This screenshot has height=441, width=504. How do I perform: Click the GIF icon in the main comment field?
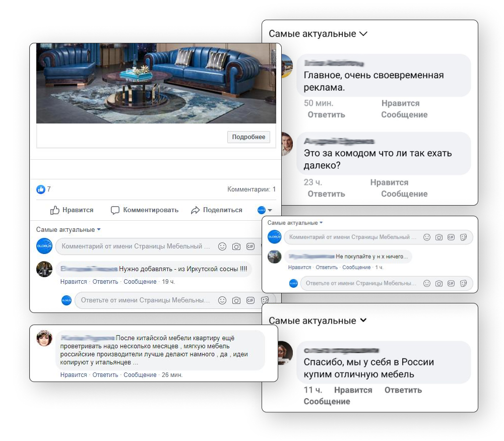click(x=250, y=246)
